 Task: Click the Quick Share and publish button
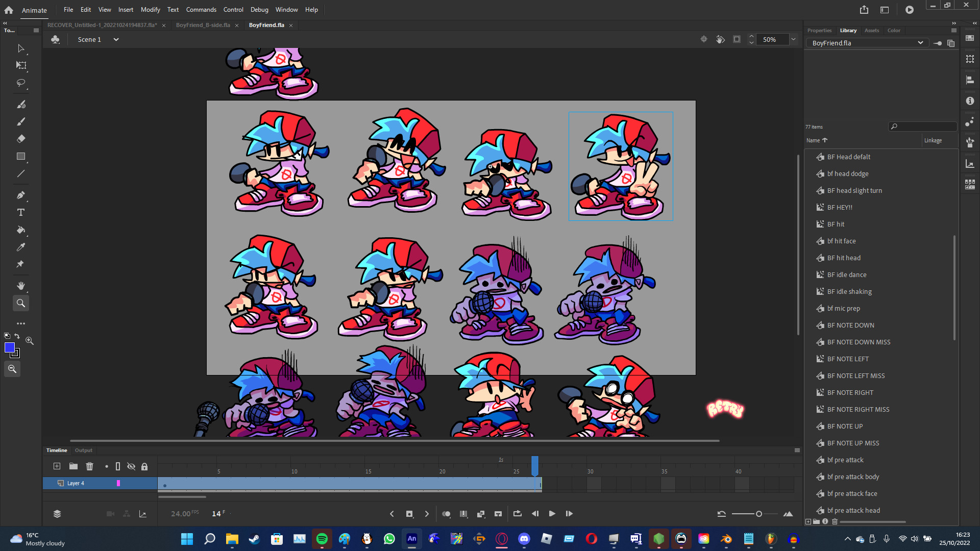pos(864,10)
